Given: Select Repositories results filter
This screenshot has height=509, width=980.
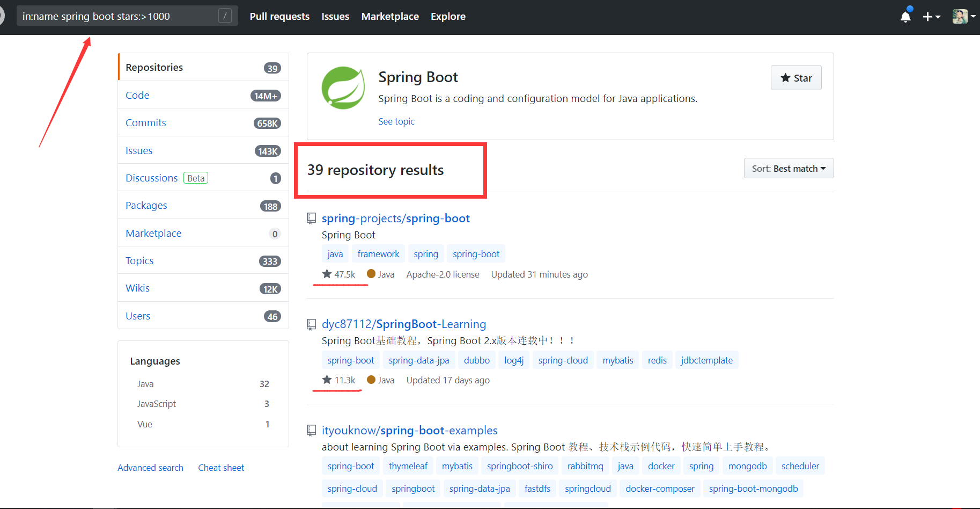Looking at the screenshot, I should tap(203, 67).
